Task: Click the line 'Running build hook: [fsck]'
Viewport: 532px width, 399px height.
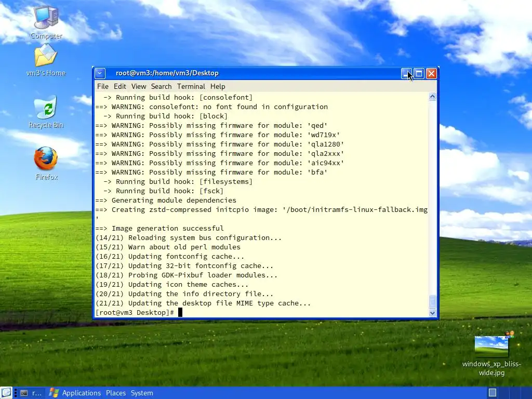Action: click(163, 191)
